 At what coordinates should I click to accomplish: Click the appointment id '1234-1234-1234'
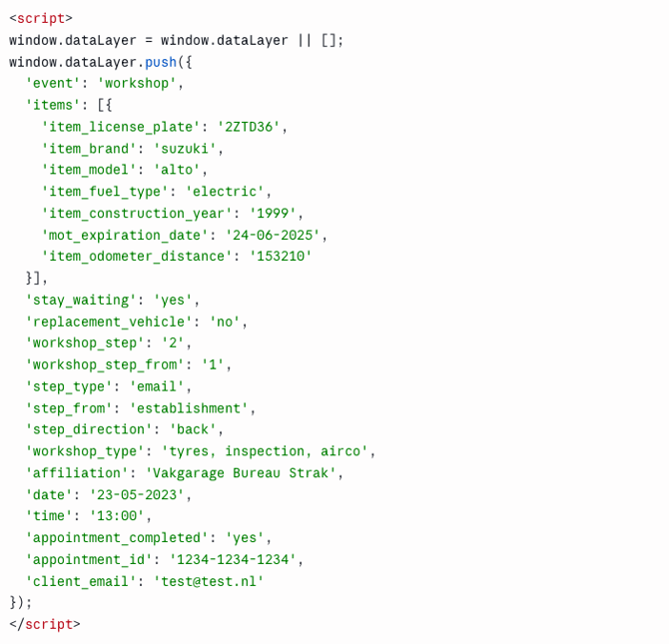[233, 560]
